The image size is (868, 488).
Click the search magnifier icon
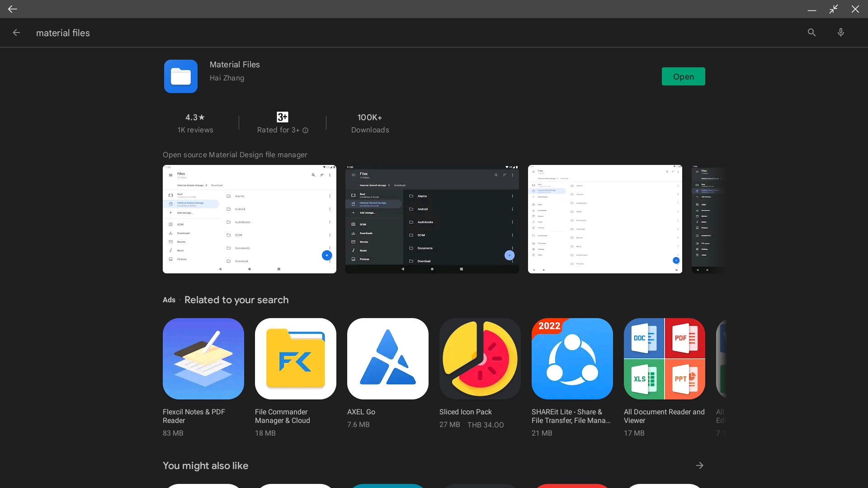point(812,33)
